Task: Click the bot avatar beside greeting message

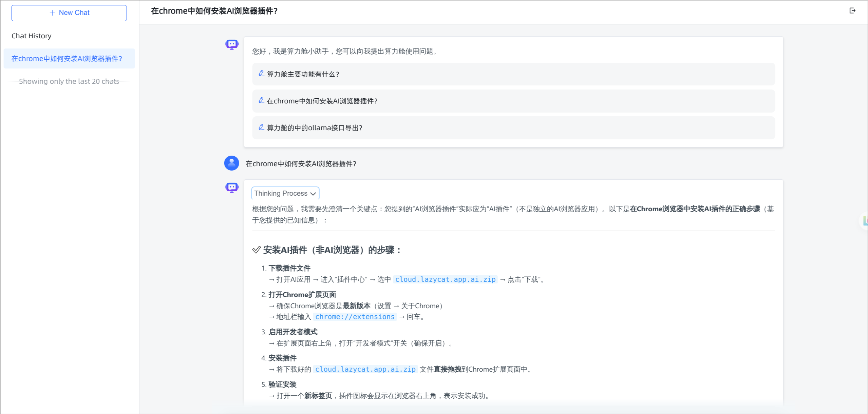Action: coord(232,44)
